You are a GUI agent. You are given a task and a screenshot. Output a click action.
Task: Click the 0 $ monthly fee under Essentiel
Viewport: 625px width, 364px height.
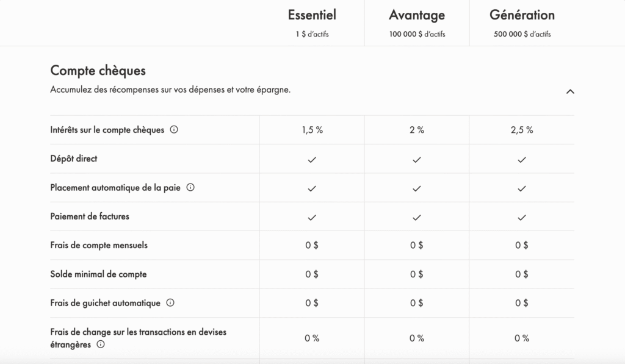312,245
